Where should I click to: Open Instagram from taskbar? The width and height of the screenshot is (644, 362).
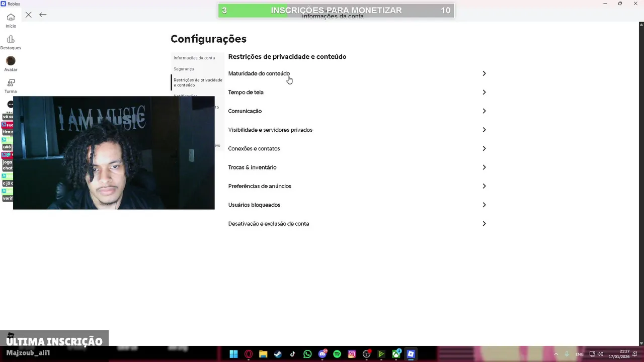pyautogui.click(x=352, y=354)
